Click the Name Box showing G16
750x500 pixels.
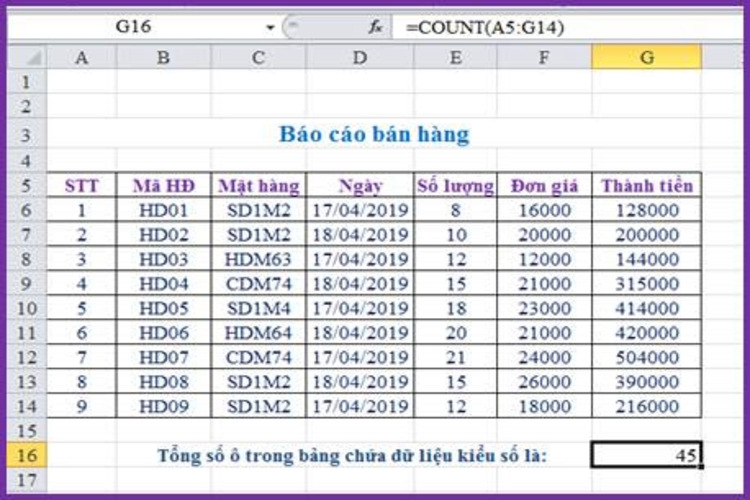[x=134, y=27]
